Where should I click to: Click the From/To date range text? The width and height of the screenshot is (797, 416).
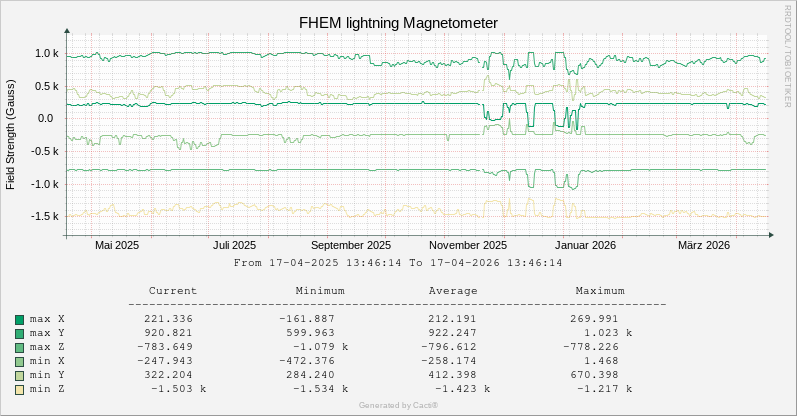398,263
